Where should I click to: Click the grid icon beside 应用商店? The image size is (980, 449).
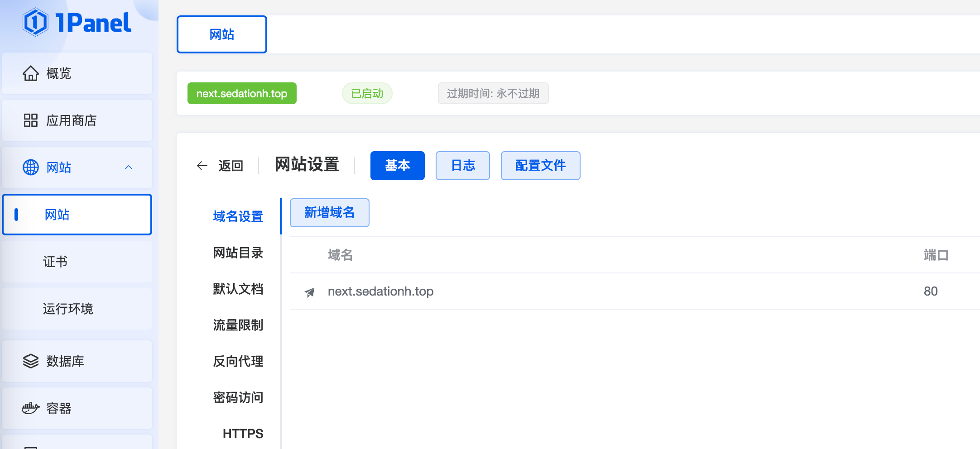[31, 120]
